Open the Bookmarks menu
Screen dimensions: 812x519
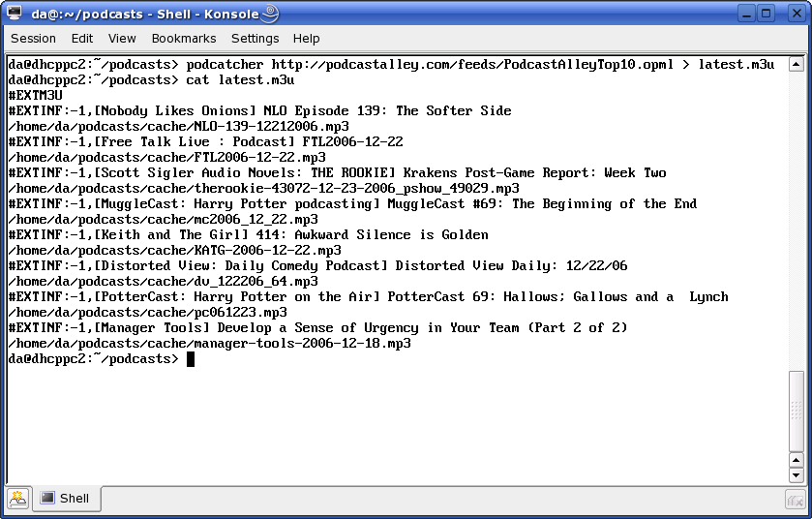point(184,39)
